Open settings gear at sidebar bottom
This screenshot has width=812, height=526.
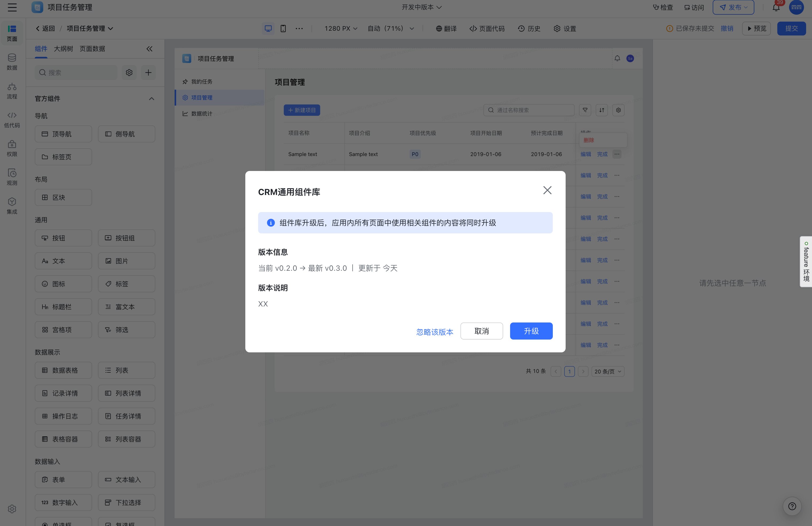(x=12, y=509)
